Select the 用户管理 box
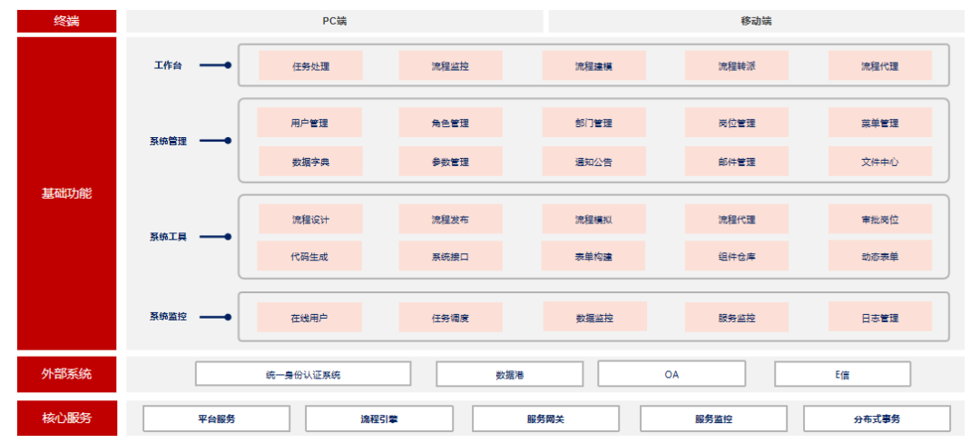980x443 pixels. (309, 123)
